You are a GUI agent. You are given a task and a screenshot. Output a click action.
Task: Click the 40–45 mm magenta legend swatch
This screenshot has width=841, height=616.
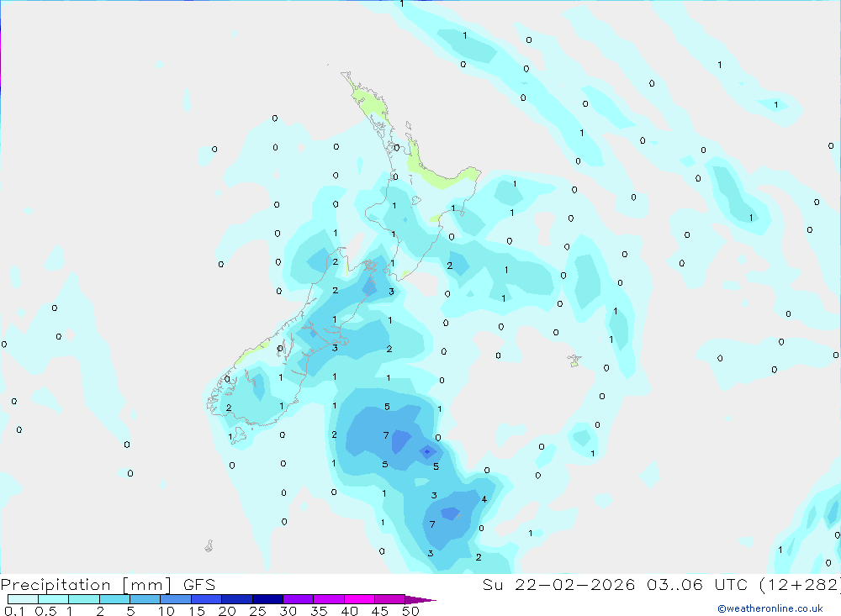click(x=359, y=599)
